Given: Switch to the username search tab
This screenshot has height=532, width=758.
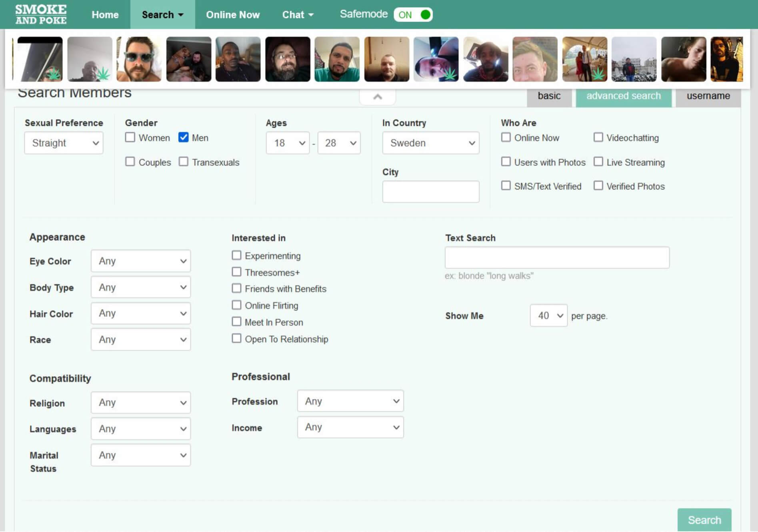Looking at the screenshot, I should tap(708, 96).
